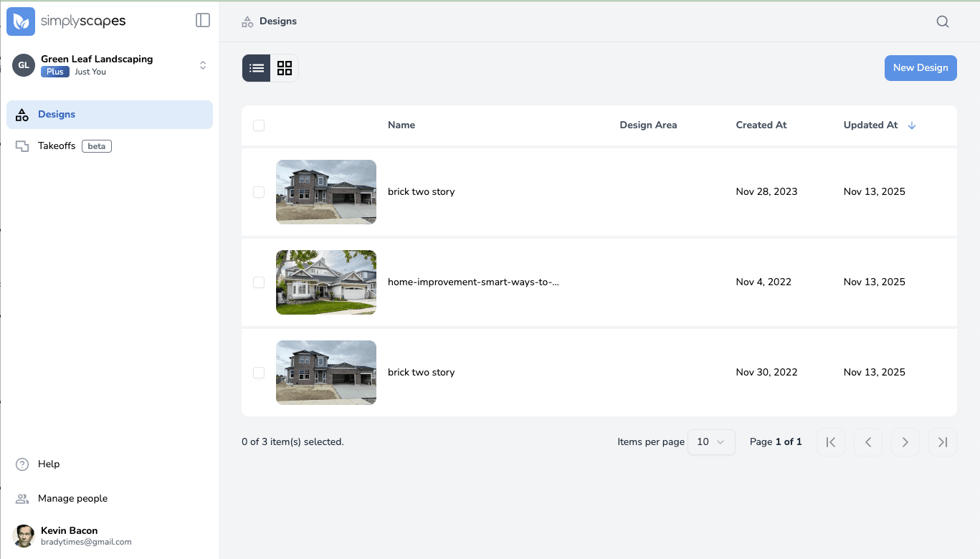Click the Takeoffs sidebar icon
The height and width of the screenshot is (559, 980).
22,145
